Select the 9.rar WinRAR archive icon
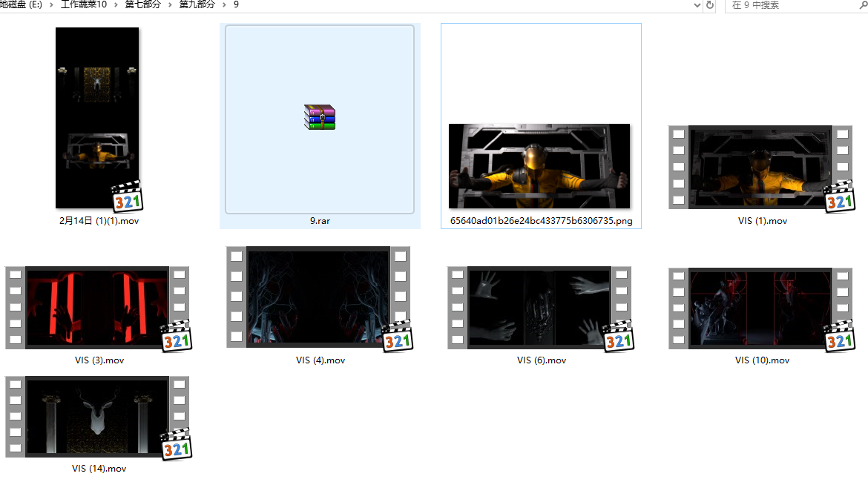The width and height of the screenshot is (868, 482). (x=320, y=116)
